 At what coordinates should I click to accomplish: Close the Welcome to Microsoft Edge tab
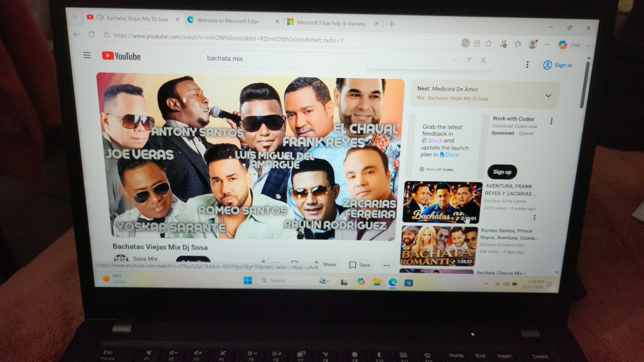[x=277, y=21]
